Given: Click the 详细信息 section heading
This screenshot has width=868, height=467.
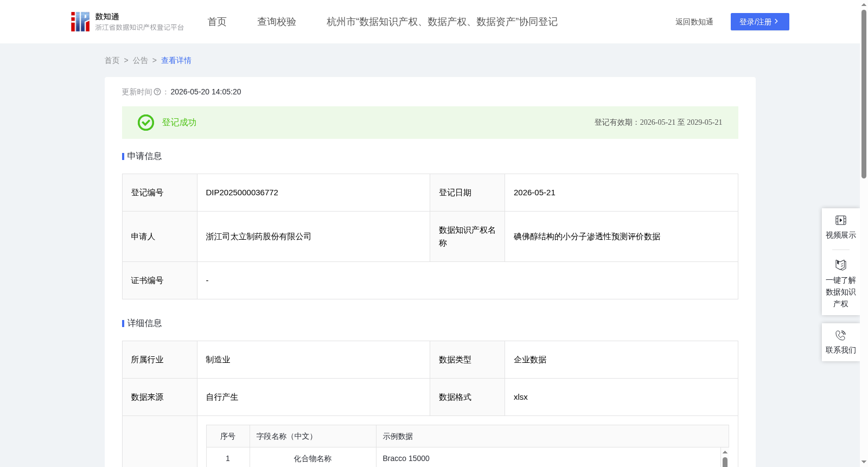Looking at the screenshot, I should point(144,323).
